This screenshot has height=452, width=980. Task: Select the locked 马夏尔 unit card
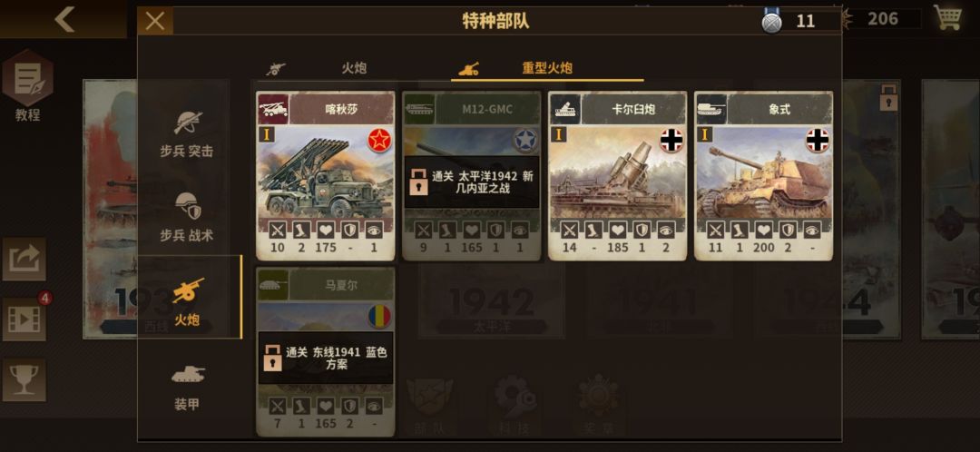326,352
